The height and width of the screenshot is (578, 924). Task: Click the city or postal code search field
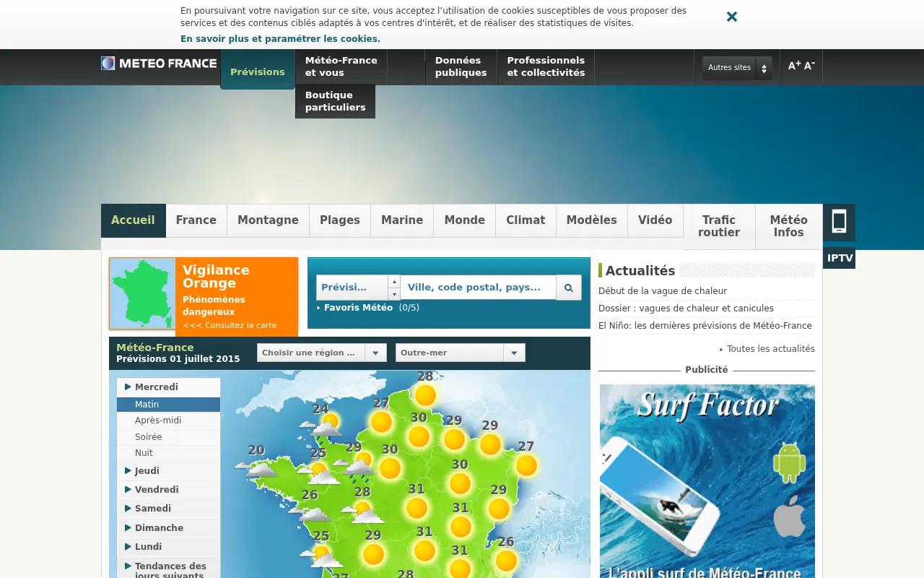[x=478, y=288]
